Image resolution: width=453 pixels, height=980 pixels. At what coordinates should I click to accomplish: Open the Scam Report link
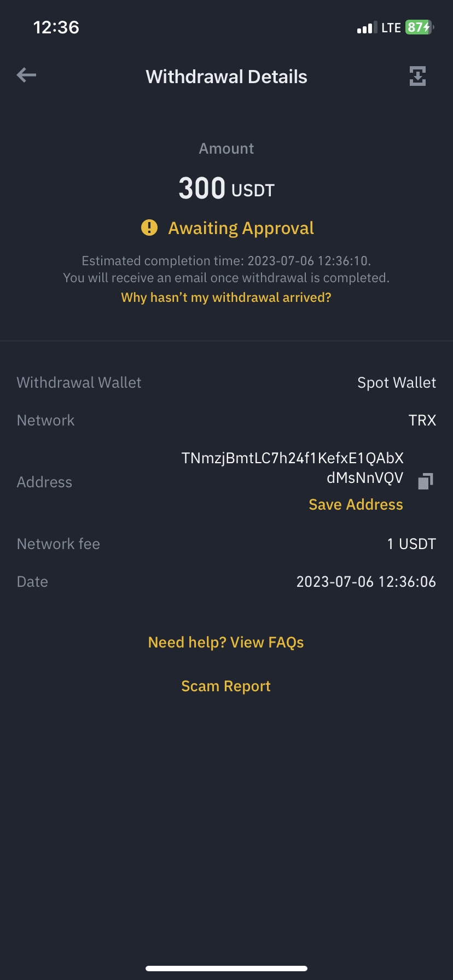(226, 686)
